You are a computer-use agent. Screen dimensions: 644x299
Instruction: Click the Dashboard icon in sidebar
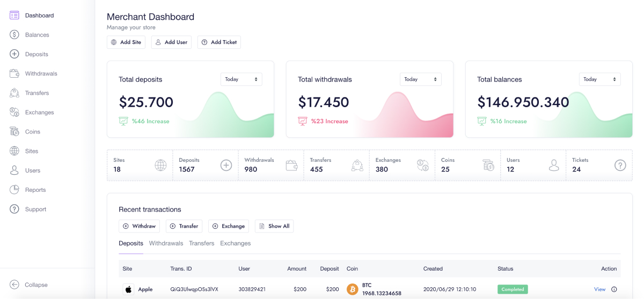14,16
